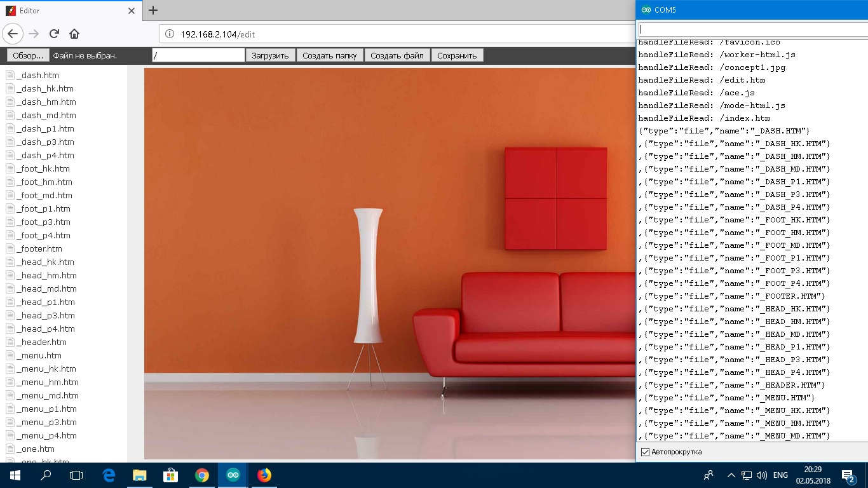Focus the upload path input field
The width and height of the screenshot is (868, 488).
point(198,55)
